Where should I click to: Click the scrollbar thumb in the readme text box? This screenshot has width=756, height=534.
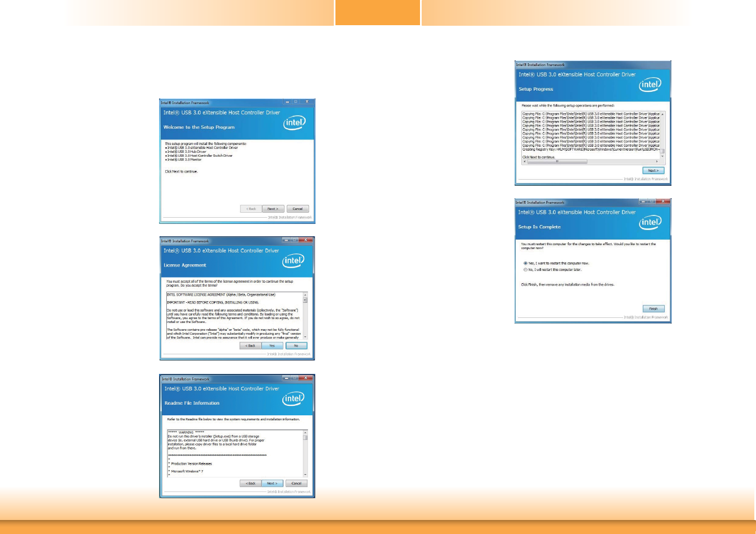[305, 438]
